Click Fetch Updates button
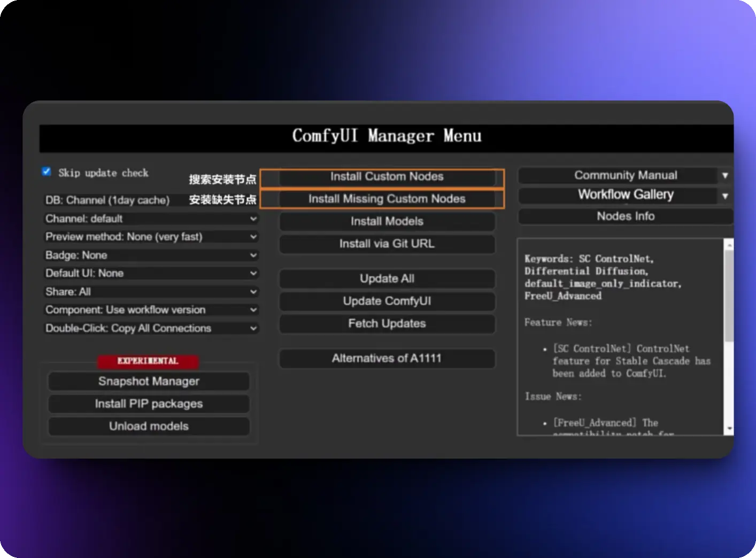The image size is (756, 558). click(387, 323)
